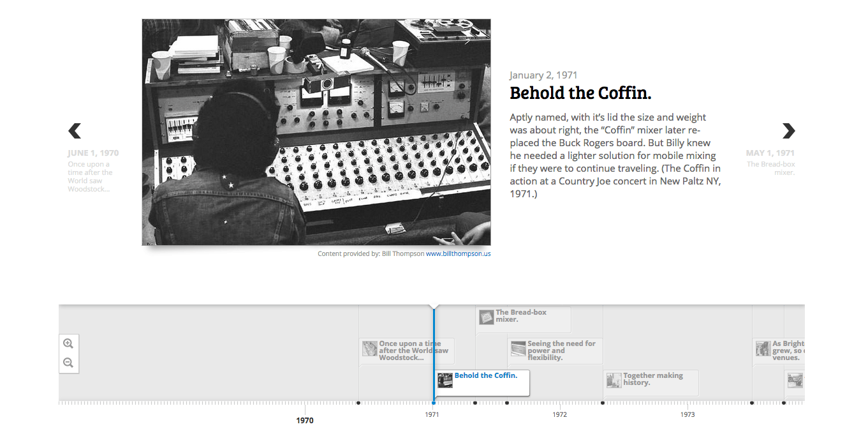Click the Behold the Coffin flag thumbnail icon
This screenshot has height=429, width=868.
point(445,380)
